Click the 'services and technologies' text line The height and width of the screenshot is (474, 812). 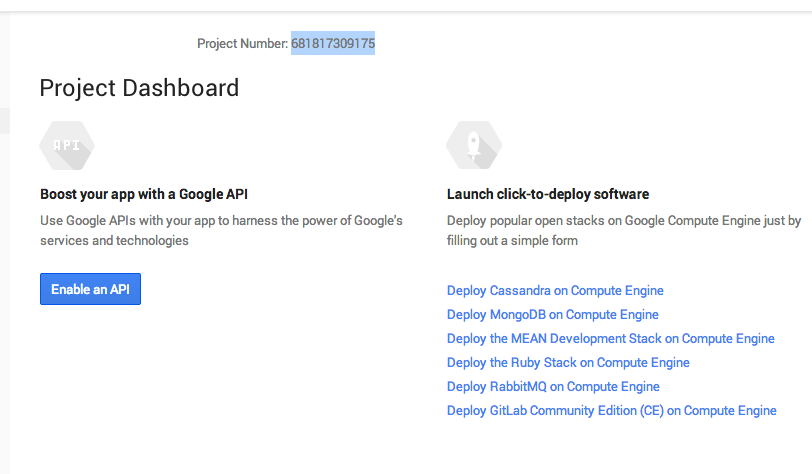[x=114, y=241]
